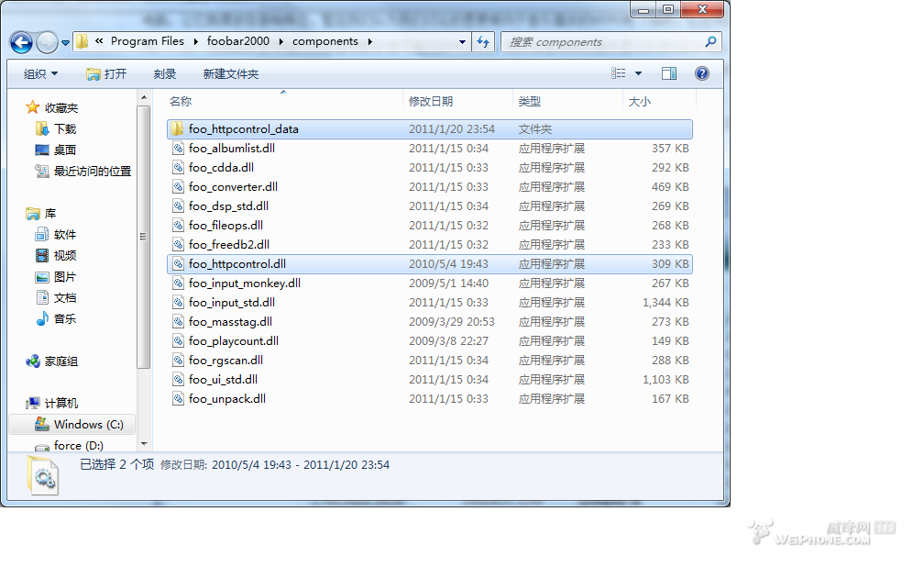Open the 组织 menu

[x=40, y=73]
